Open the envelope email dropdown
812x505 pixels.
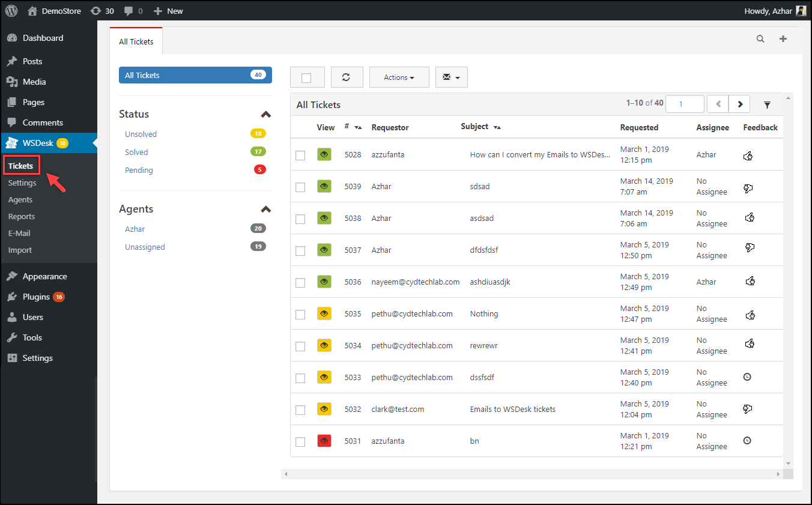pos(452,77)
